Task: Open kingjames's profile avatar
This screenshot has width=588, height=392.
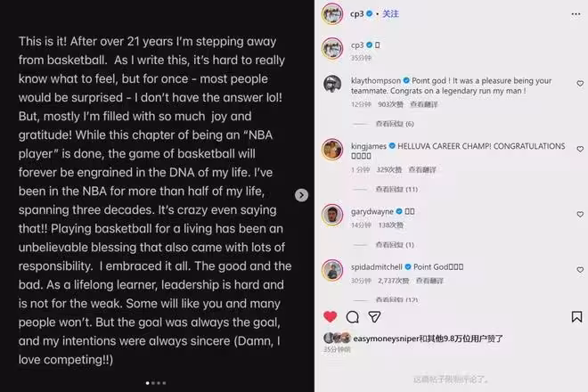Action: (x=332, y=148)
